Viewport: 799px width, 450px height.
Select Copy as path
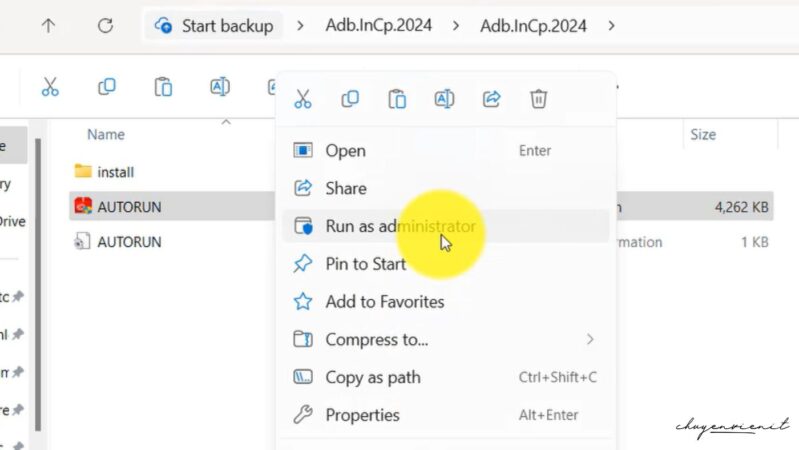coord(445,377)
